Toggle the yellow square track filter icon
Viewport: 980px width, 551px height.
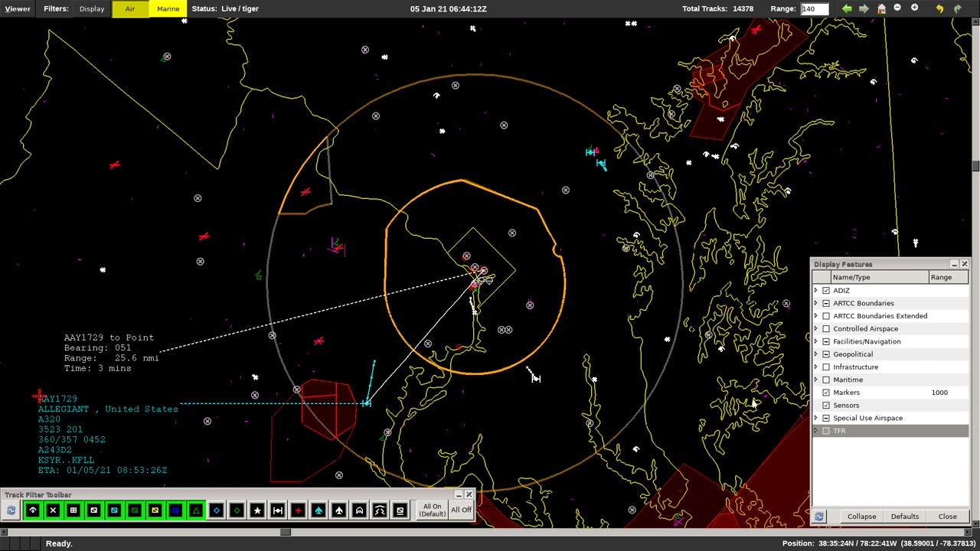click(155, 510)
